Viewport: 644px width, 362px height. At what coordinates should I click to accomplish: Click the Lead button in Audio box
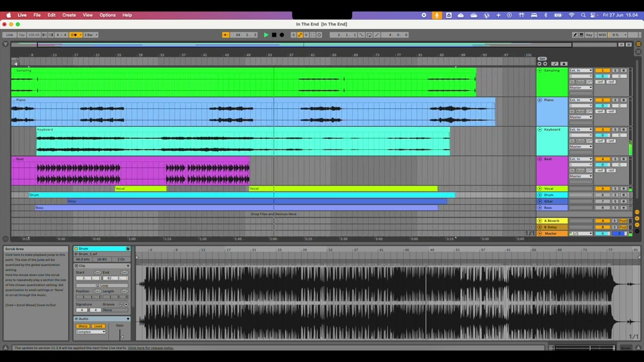(98, 326)
